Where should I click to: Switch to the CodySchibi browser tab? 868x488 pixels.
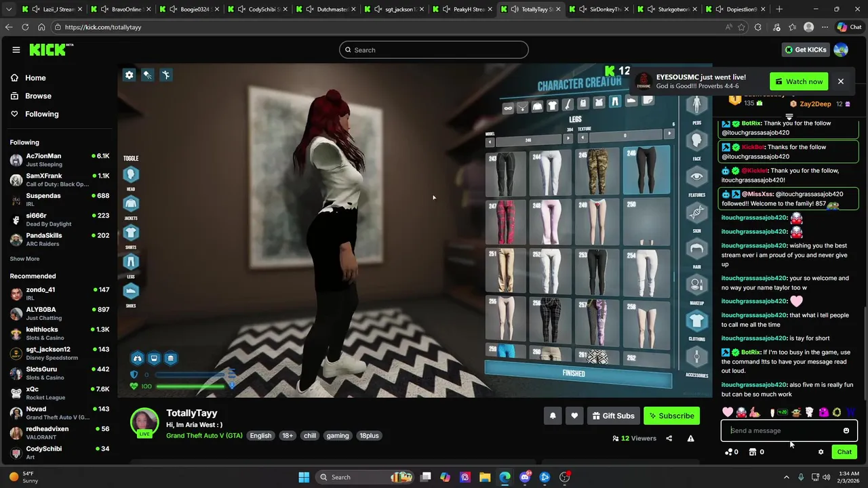pyautogui.click(x=259, y=9)
